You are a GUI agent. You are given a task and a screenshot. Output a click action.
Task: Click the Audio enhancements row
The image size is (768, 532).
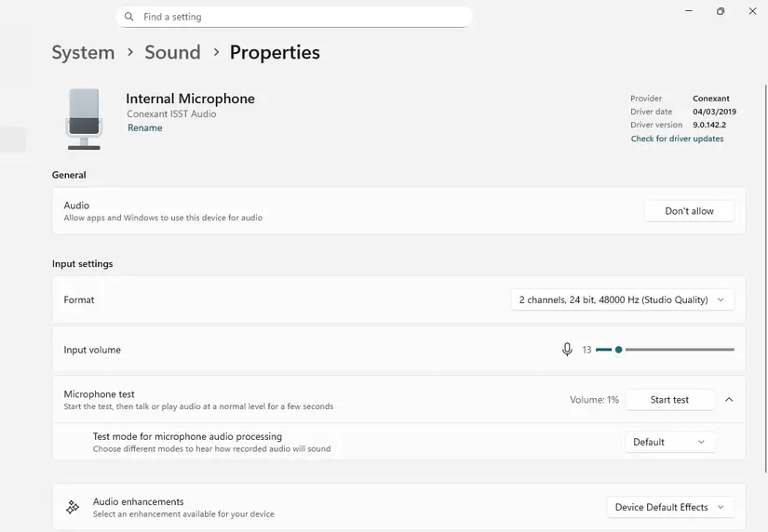coord(326,507)
